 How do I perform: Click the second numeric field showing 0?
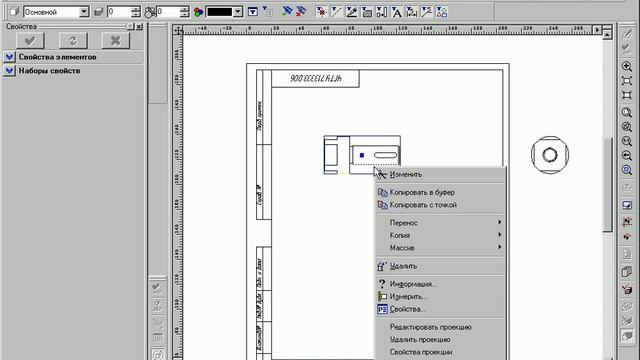tap(168, 12)
